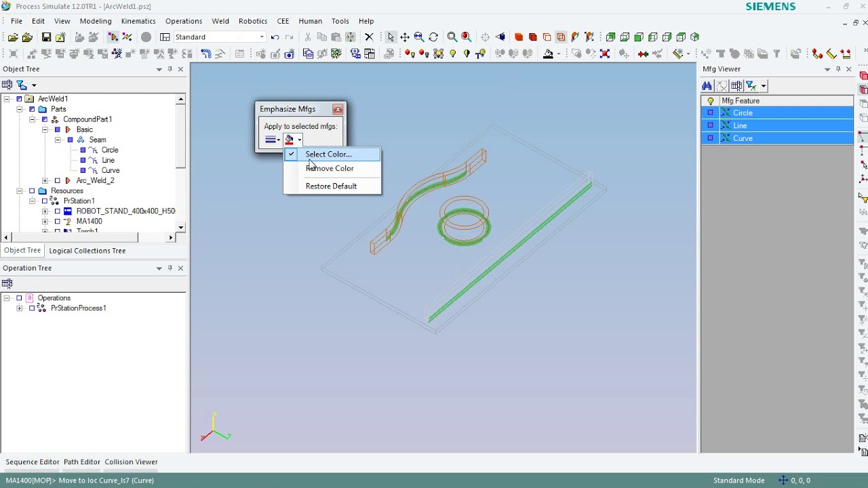Click the magnifier with red ball icon

[467, 37]
